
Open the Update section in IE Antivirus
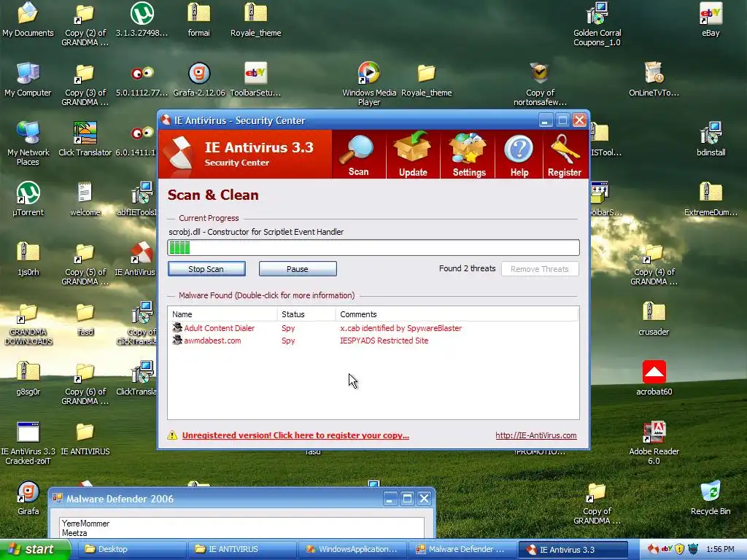pos(413,155)
